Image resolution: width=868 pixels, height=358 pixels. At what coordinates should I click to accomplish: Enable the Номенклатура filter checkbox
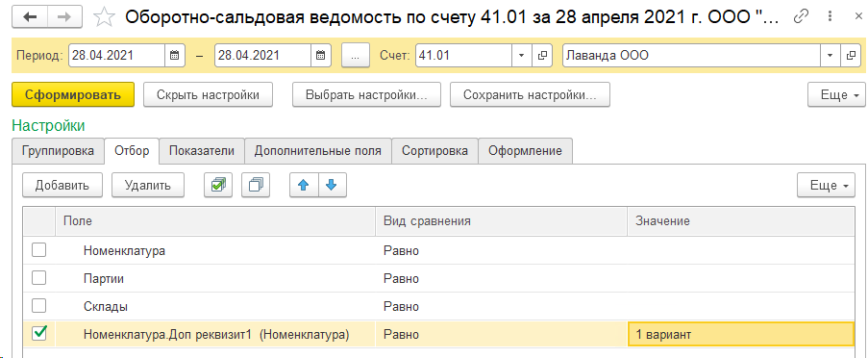[x=39, y=250]
